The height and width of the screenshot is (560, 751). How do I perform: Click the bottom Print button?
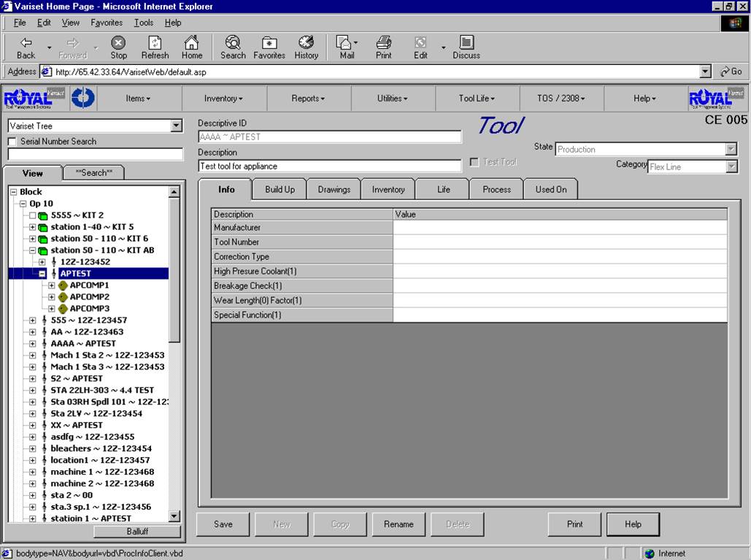pyautogui.click(x=575, y=524)
